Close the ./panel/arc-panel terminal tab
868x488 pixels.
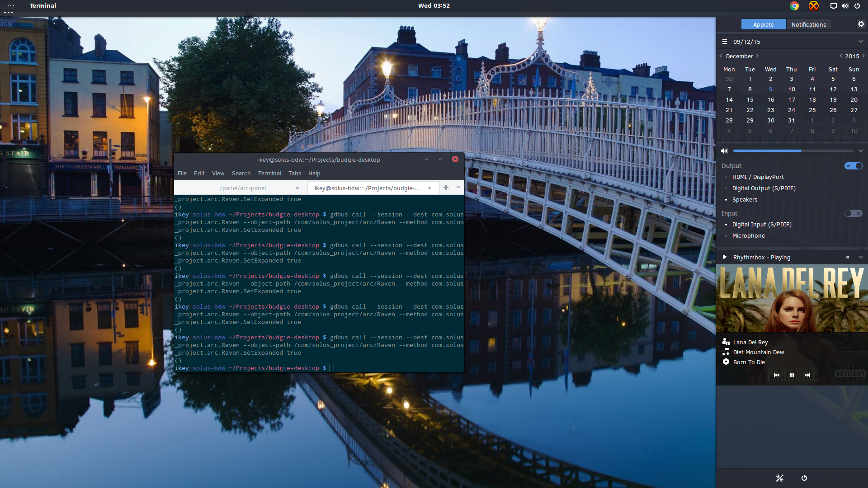(297, 188)
